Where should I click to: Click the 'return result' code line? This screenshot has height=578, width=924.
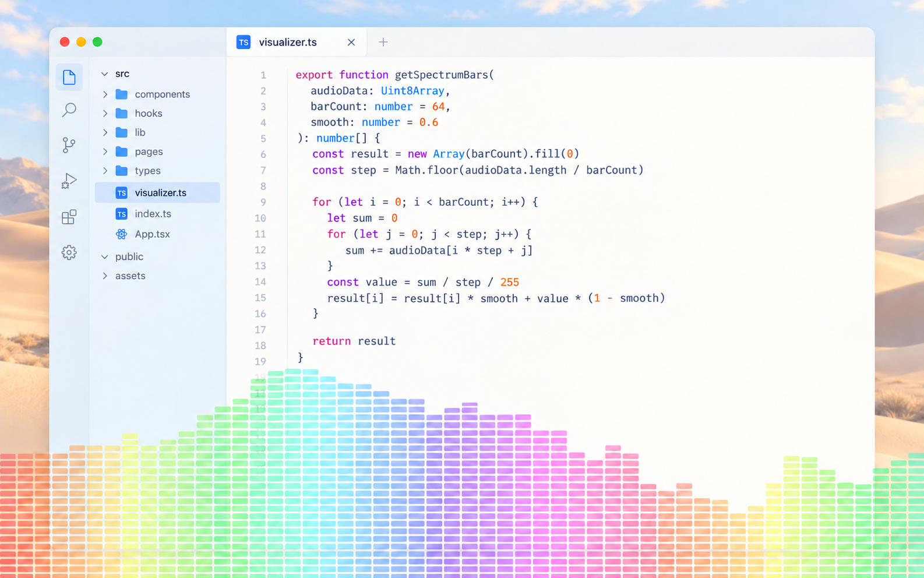pos(354,341)
